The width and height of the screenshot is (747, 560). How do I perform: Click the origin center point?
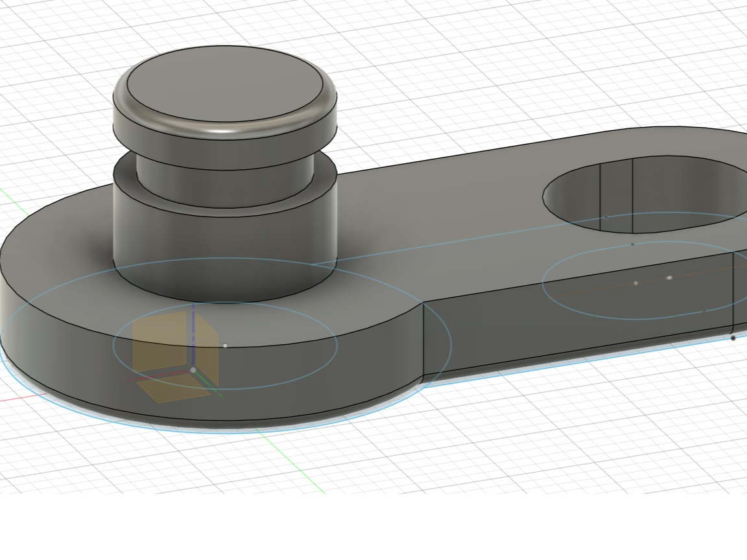click(193, 370)
